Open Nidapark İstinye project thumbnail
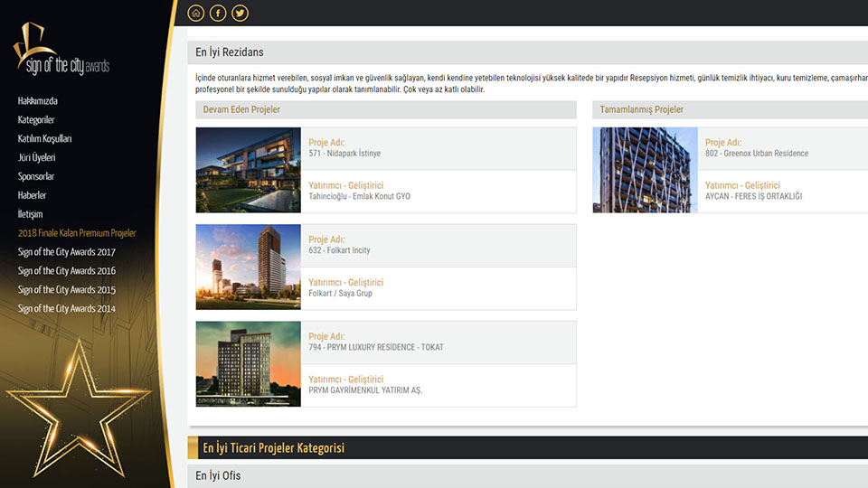This screenshot has width=868, height=488. click(248, 170)
